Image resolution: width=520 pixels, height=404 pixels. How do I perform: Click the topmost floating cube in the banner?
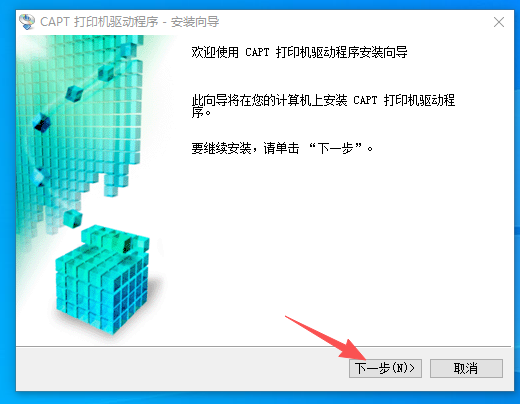pos(126,50)
